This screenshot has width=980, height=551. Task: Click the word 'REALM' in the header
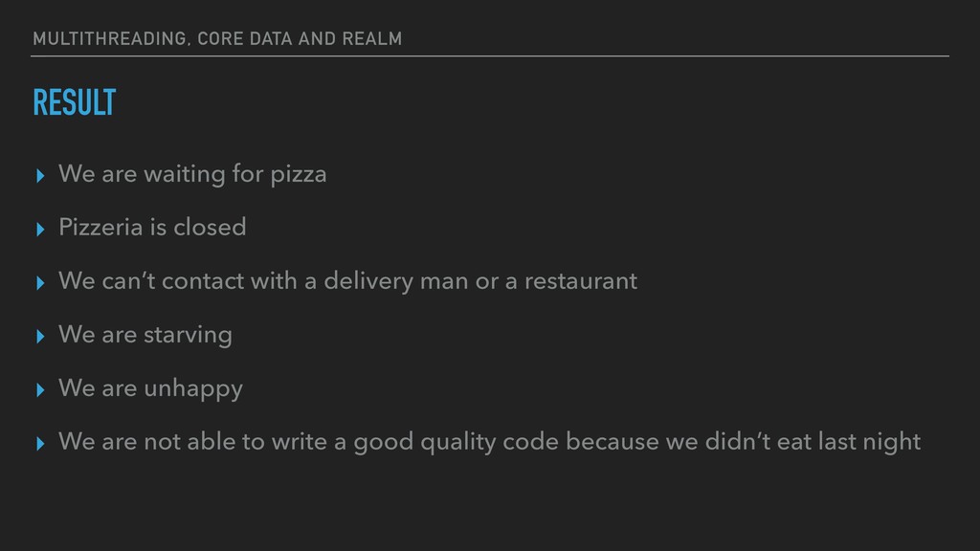click(x=372, y=38)
